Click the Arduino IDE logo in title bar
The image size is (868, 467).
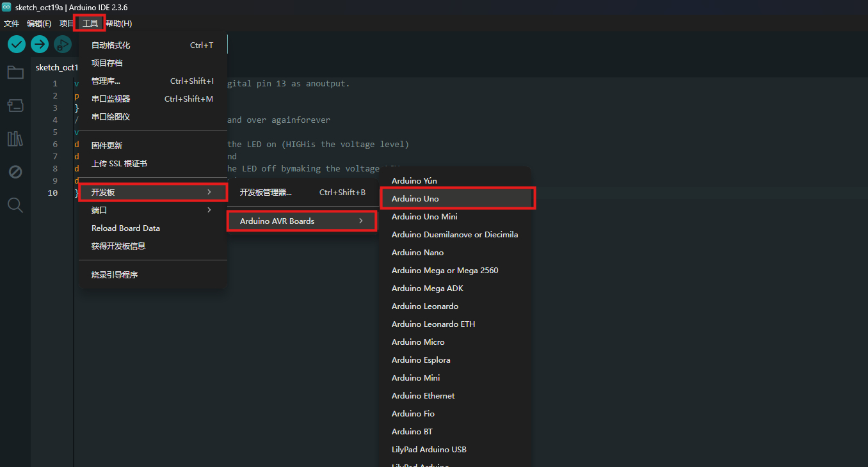[6, 7]
